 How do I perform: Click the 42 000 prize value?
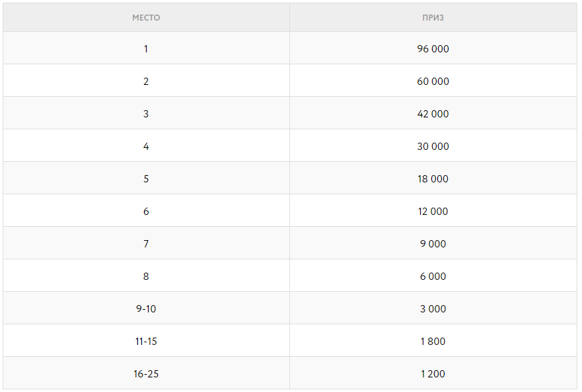click(x=433, y=114)
